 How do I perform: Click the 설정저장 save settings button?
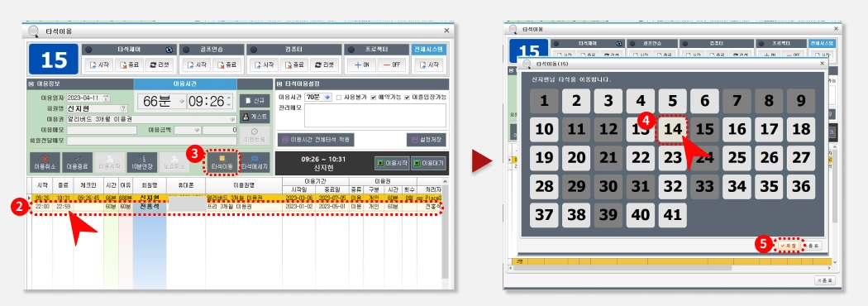point(427,140)
